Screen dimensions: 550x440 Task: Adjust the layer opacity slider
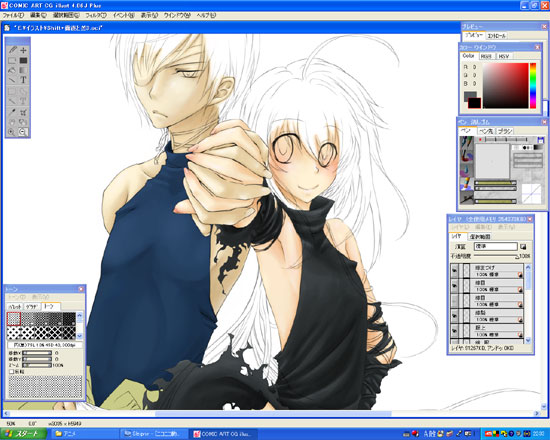point(496,256)
